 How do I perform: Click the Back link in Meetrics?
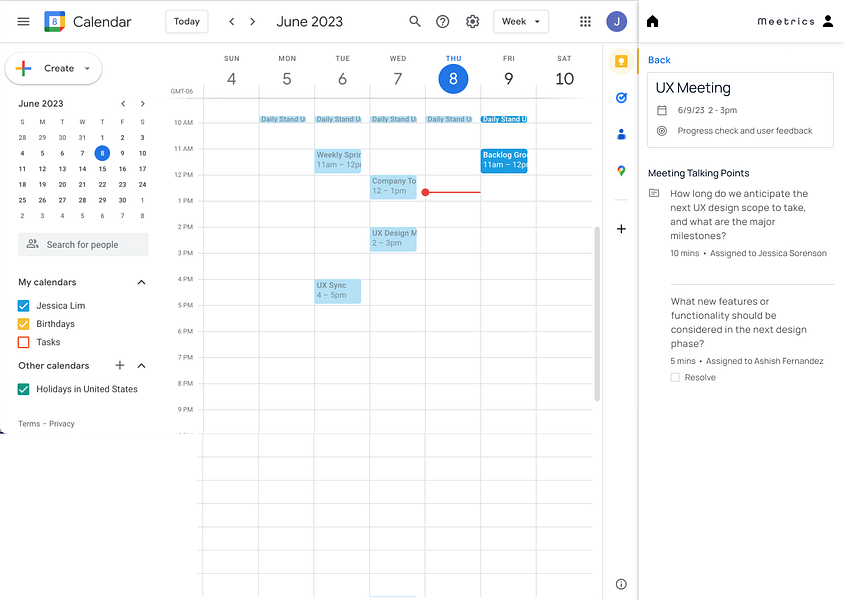pyautogui.click(x=659, y=60)
